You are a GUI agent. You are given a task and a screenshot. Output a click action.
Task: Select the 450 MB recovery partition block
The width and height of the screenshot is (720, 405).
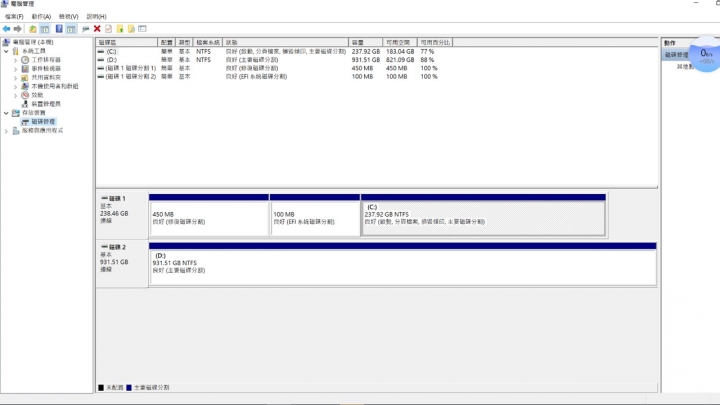(209, 215)
